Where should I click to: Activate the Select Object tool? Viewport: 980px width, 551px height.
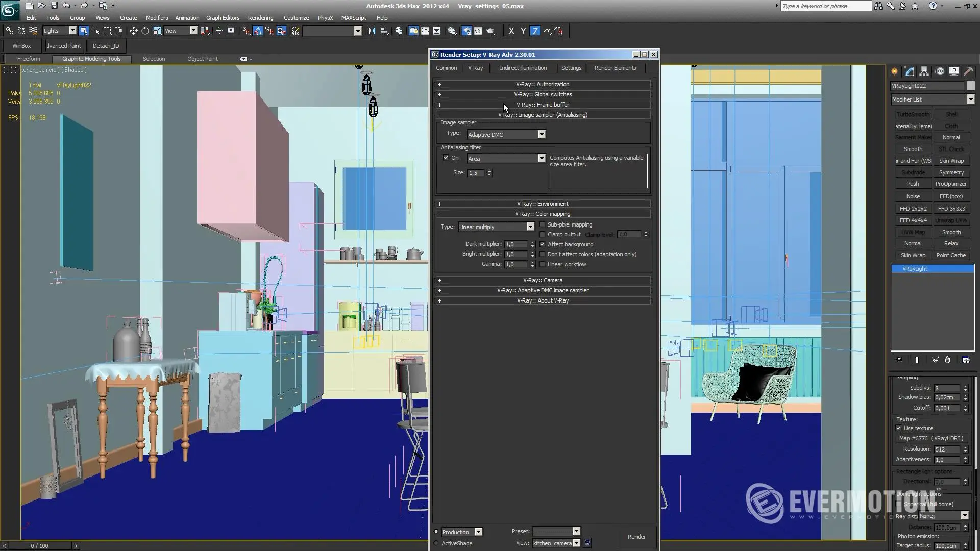[84, 31]
